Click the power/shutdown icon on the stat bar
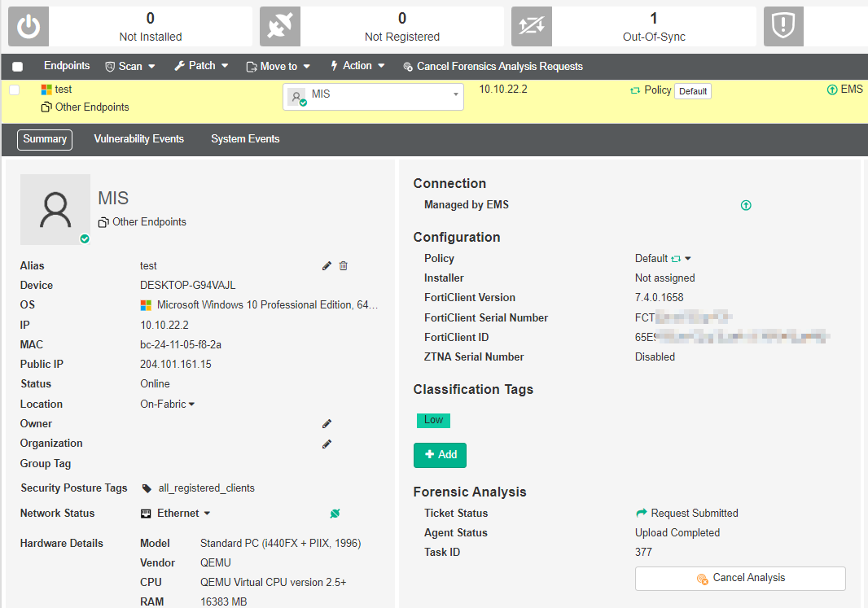 pyautogui.click(x=28, y=25)
